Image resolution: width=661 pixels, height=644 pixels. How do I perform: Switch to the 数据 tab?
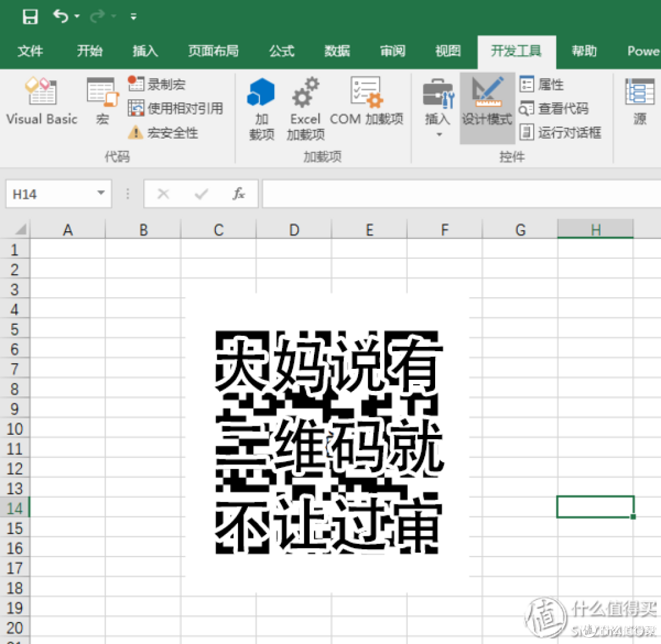[337, 51]
